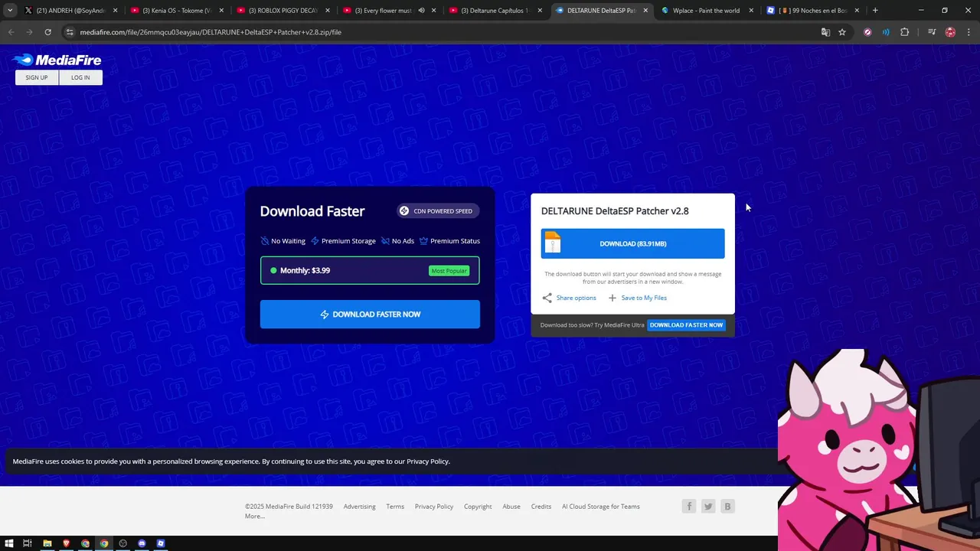Switch to the 99 Noches en el Bosque tab

(812, 11)
